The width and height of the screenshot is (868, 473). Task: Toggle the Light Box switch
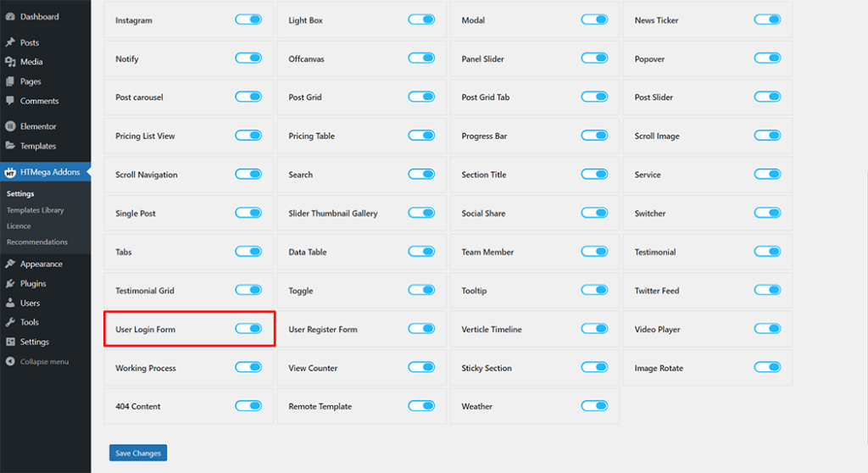421,19
